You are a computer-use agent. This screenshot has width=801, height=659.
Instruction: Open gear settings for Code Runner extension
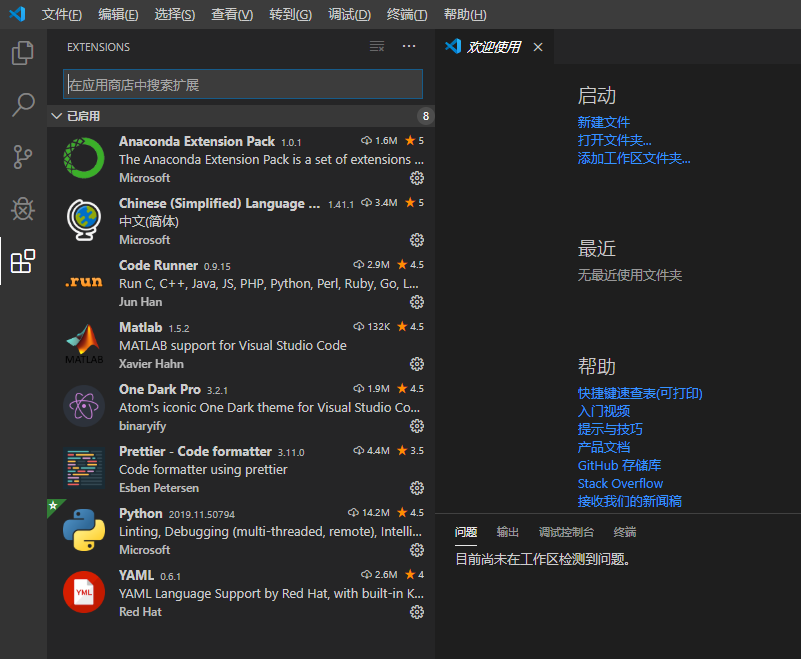click(x=417, y=302)
